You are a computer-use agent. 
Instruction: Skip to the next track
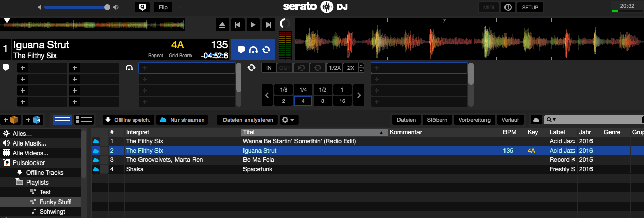[x=268, y=24]
